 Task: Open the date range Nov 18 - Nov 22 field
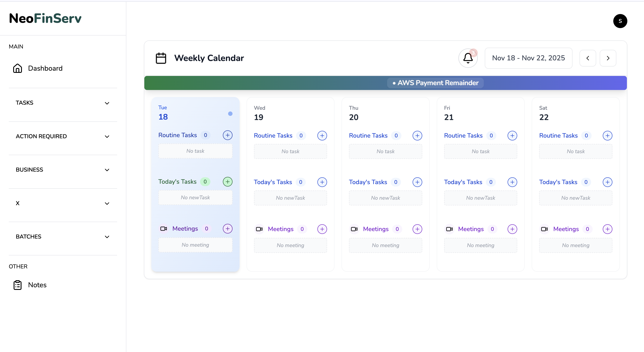[x=528, y=58]
